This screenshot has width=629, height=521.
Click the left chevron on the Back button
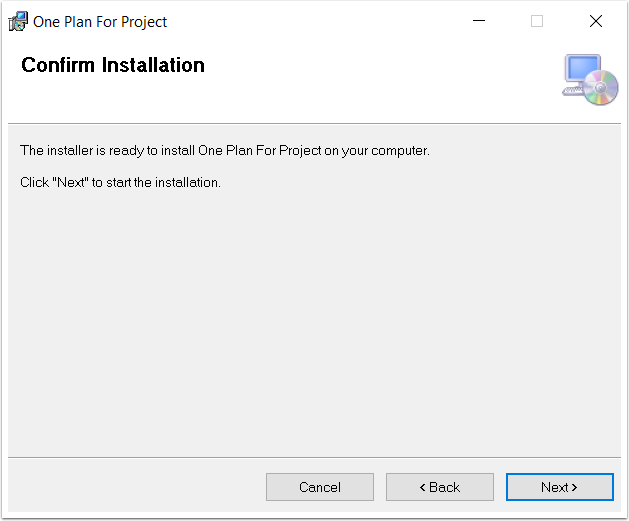click(422, 487)
